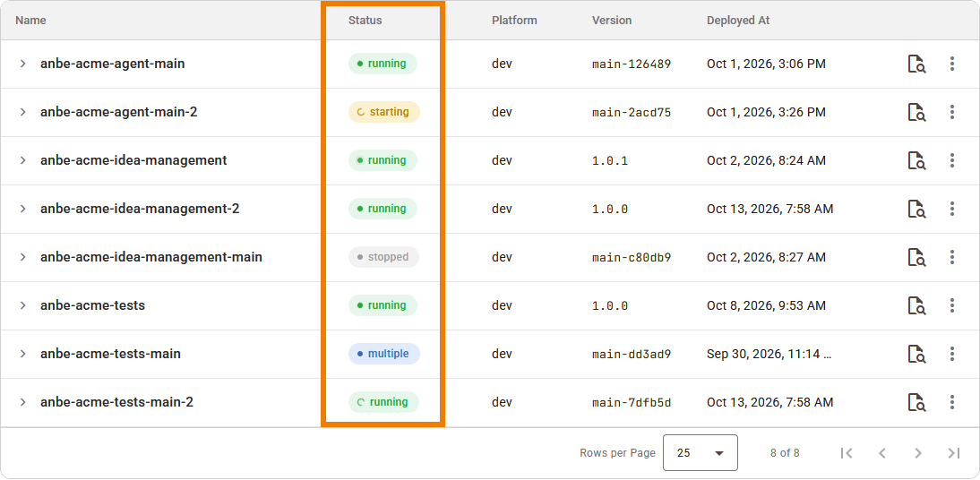The width and height of the screenshot is (980, 480).
Task: Select the anbe-acme-tests-main-2 name
Action: 116,402
